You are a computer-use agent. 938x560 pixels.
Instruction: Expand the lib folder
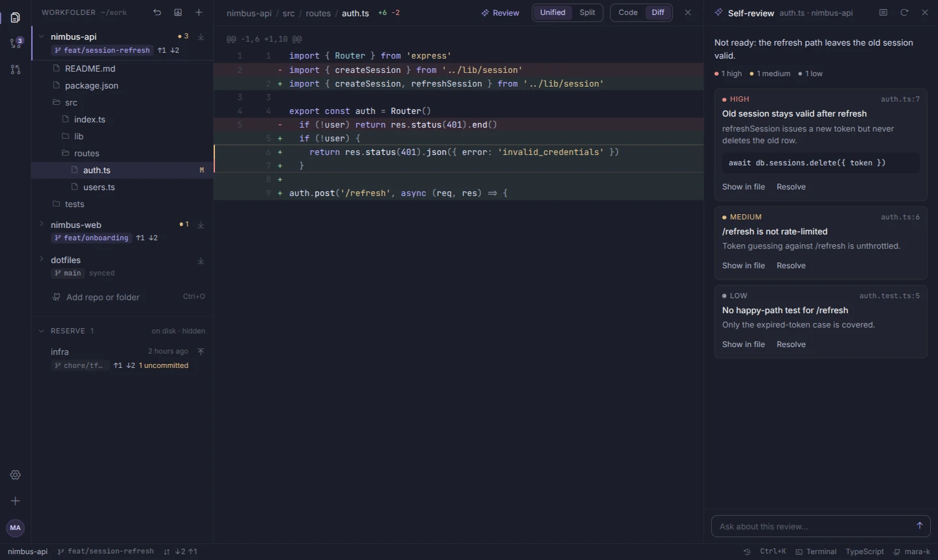(122, 136)
